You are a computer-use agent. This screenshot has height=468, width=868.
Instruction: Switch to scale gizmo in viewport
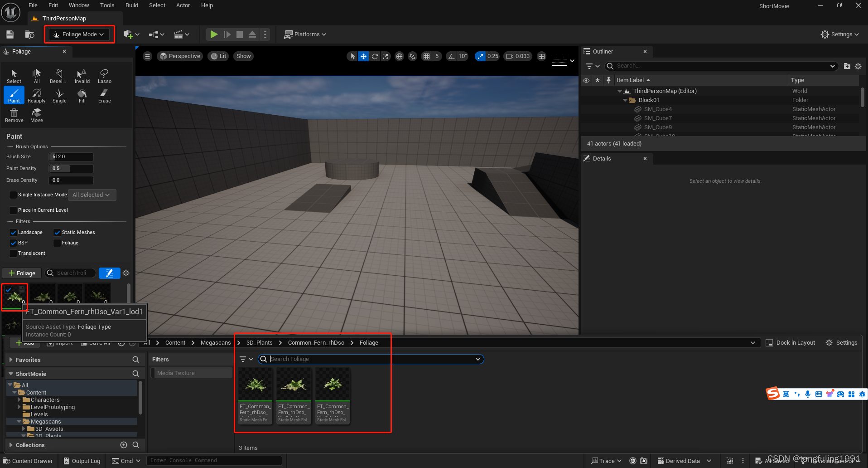[x=385, y=56]
